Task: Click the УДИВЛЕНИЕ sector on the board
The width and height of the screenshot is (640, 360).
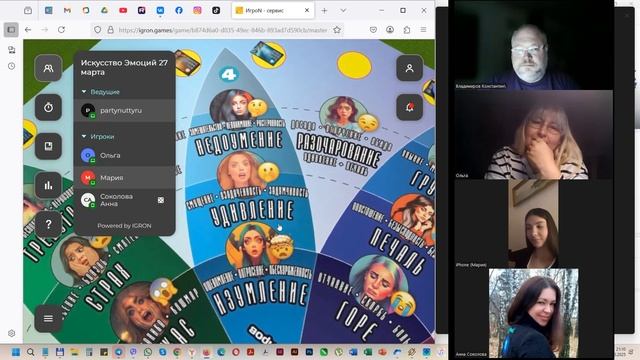Action: pos(252,212)
